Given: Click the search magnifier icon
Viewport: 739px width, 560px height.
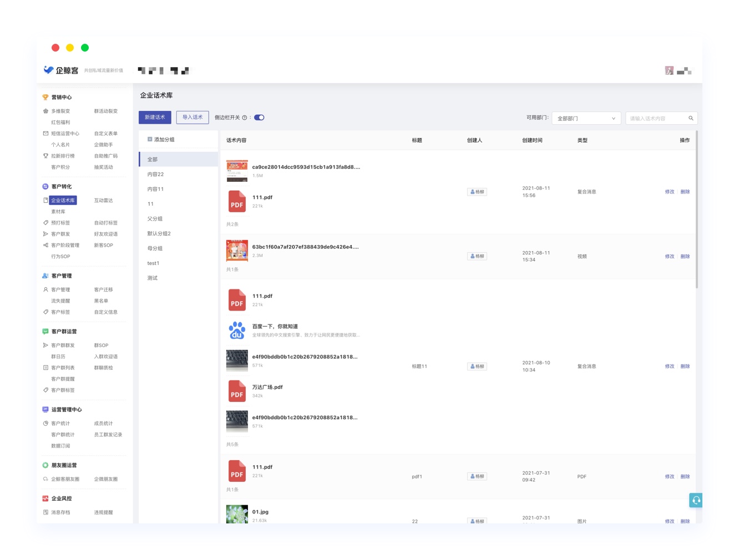Looking at the screenshot, I should click(x=691, y=118).
